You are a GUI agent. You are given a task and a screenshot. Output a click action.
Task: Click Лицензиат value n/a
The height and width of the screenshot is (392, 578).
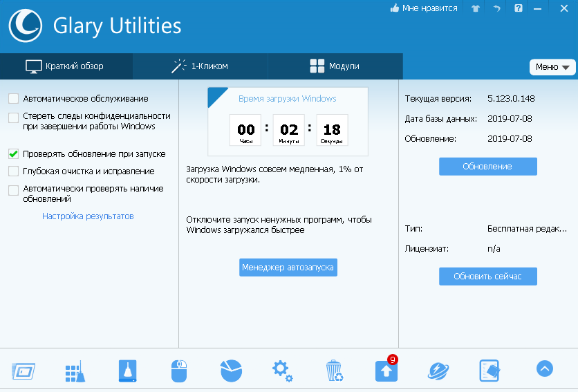point(494,249)
